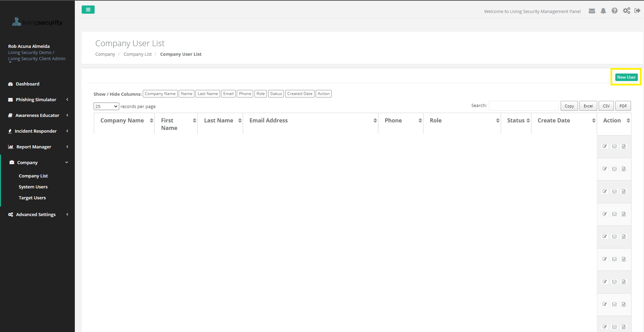The image size is (644, 332).
Task: Click the Report Manager chart icon
Action: tap(11, 147)
